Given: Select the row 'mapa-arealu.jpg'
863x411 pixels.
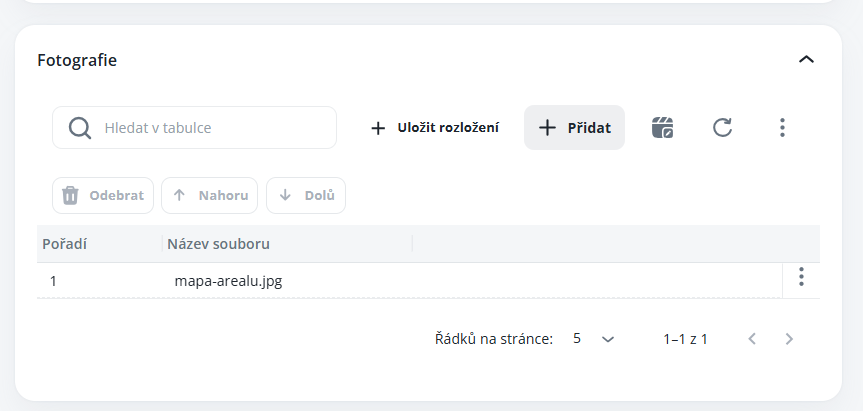Looking at the screenshot, I should click(x=228, y=281).
